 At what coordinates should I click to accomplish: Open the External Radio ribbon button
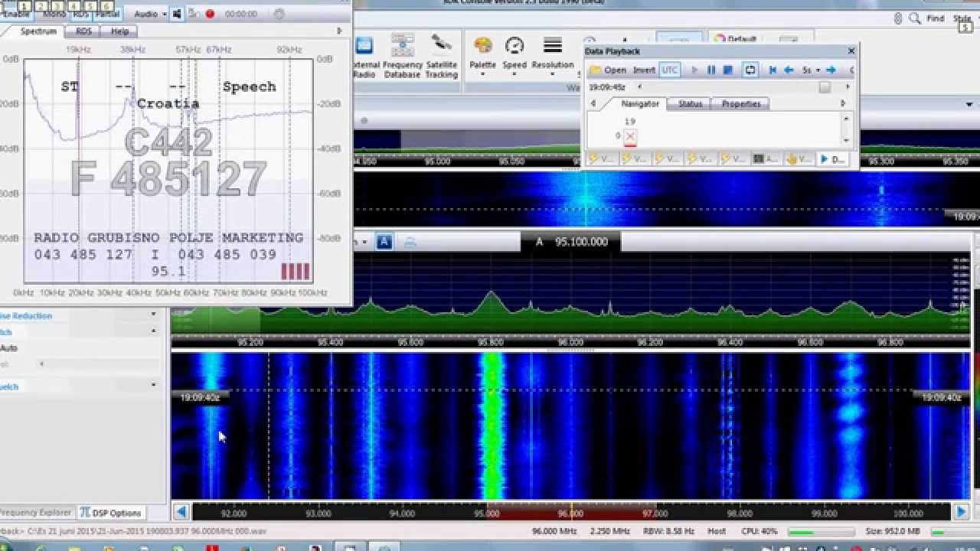click(x=364, y=56)
